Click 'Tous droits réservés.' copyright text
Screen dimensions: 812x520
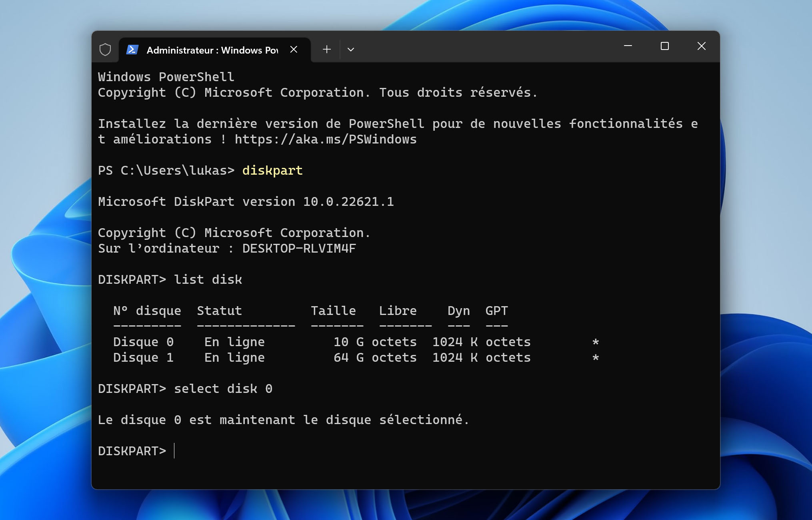[x=458, y=92]
